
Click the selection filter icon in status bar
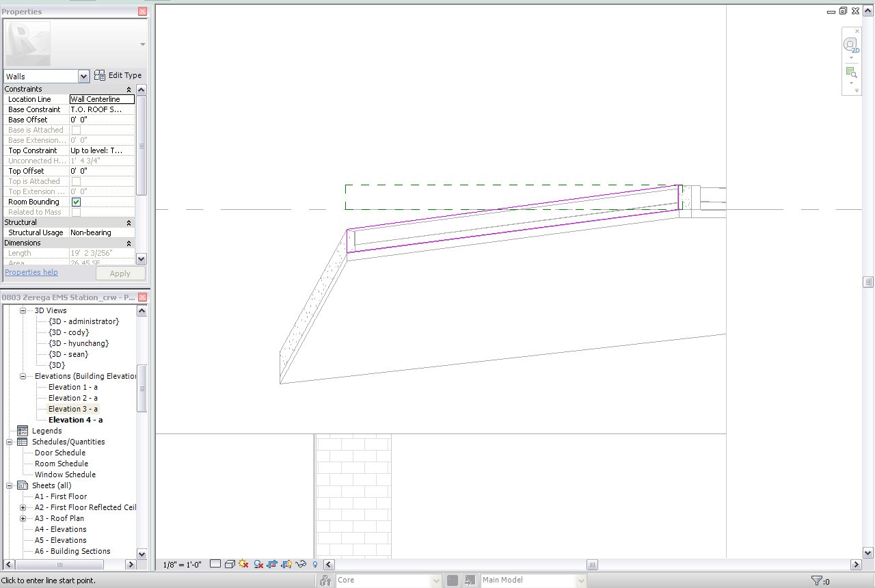(x=816, y=580)
